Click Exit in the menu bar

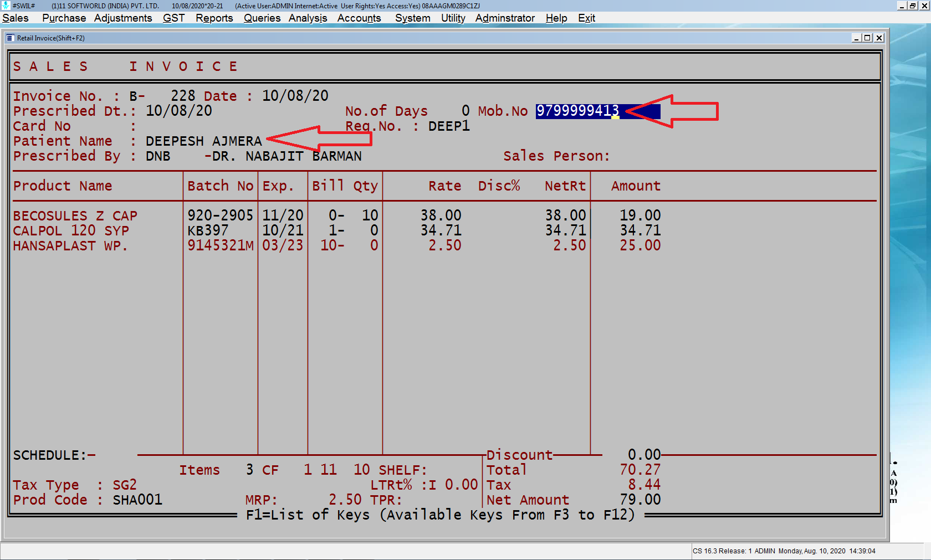point(586,18)
